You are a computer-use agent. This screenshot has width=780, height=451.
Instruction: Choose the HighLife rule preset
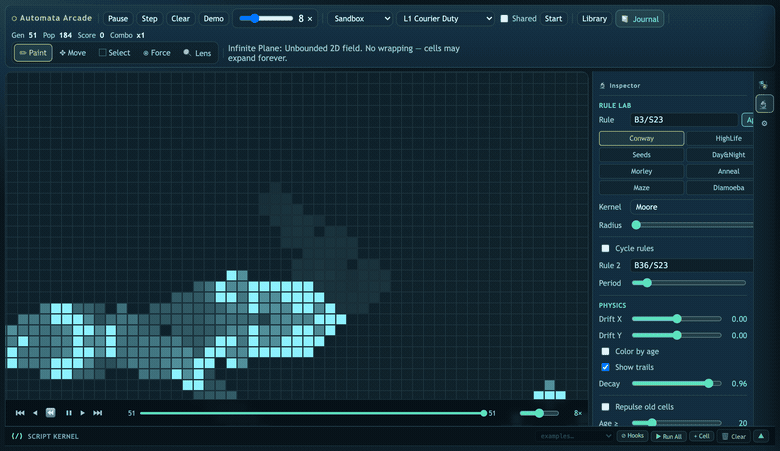720,138
